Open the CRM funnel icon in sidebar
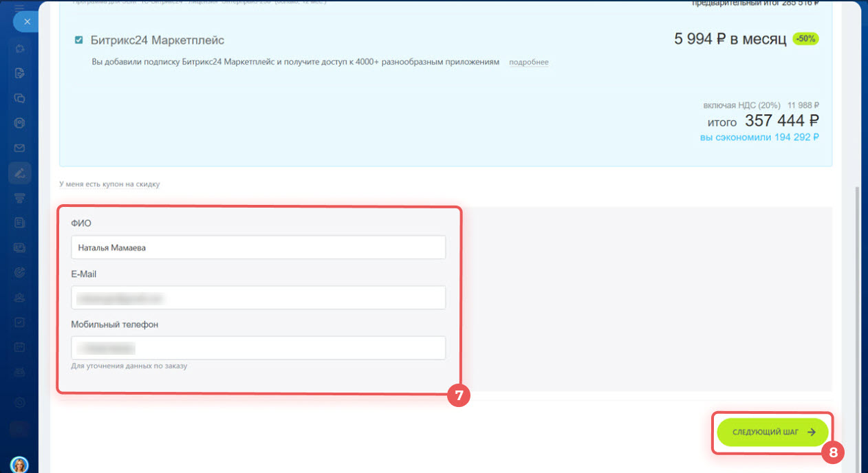Screen dimensions: 868x473 point(19,198)
